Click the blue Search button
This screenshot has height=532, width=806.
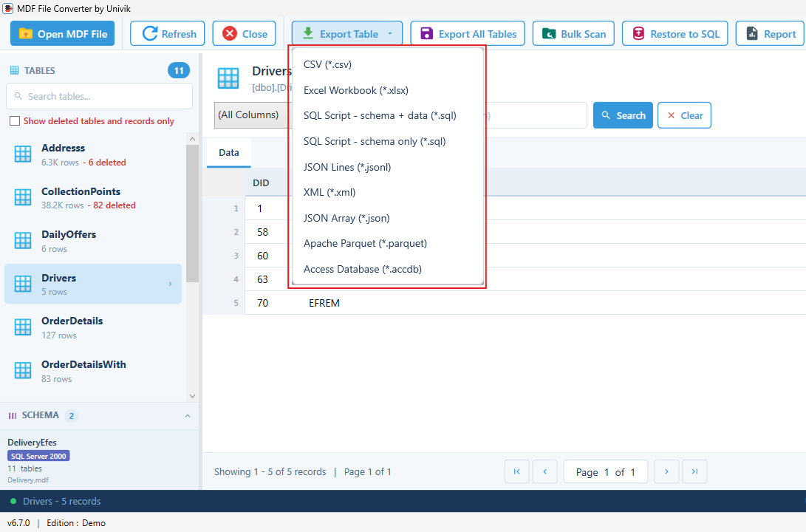point(623,115)
